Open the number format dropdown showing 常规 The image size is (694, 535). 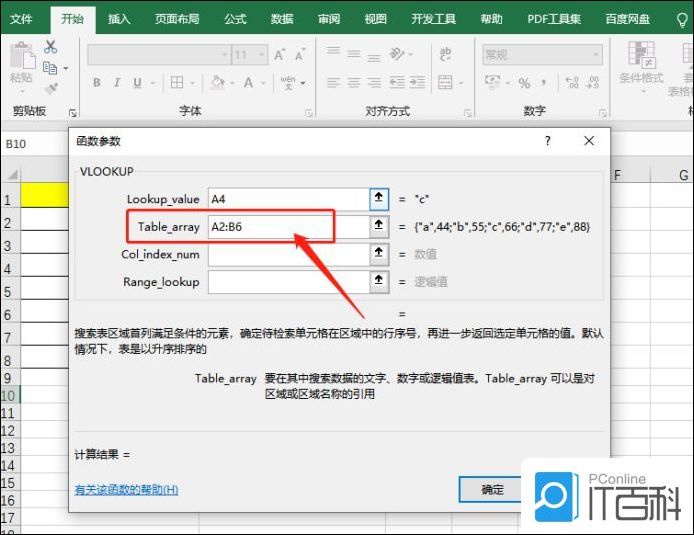pyautogui.click(x=596, y=54)
